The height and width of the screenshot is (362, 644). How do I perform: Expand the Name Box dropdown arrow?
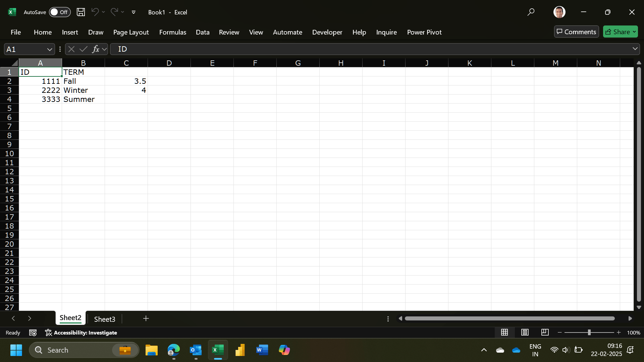click(50, 49)
